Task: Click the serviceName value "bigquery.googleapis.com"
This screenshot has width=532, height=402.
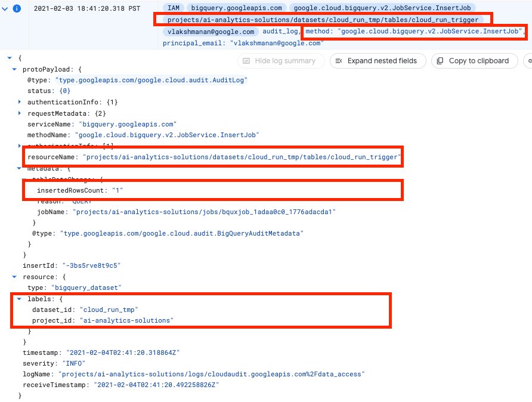Action: [128, 124]
